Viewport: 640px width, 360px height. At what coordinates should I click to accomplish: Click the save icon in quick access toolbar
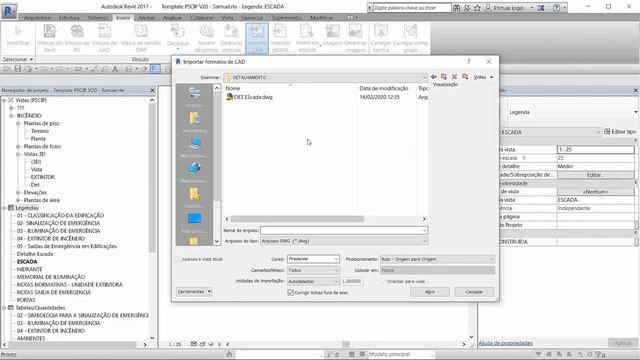tap(18, 69)
